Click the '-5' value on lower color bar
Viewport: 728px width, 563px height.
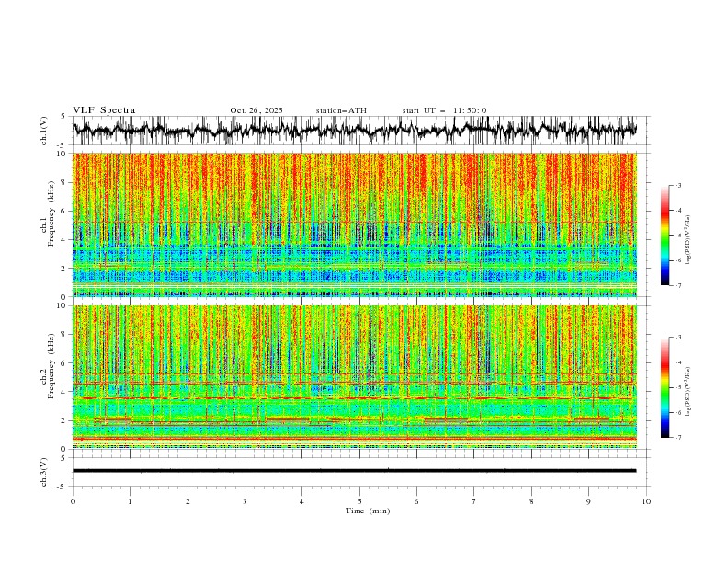678,387
